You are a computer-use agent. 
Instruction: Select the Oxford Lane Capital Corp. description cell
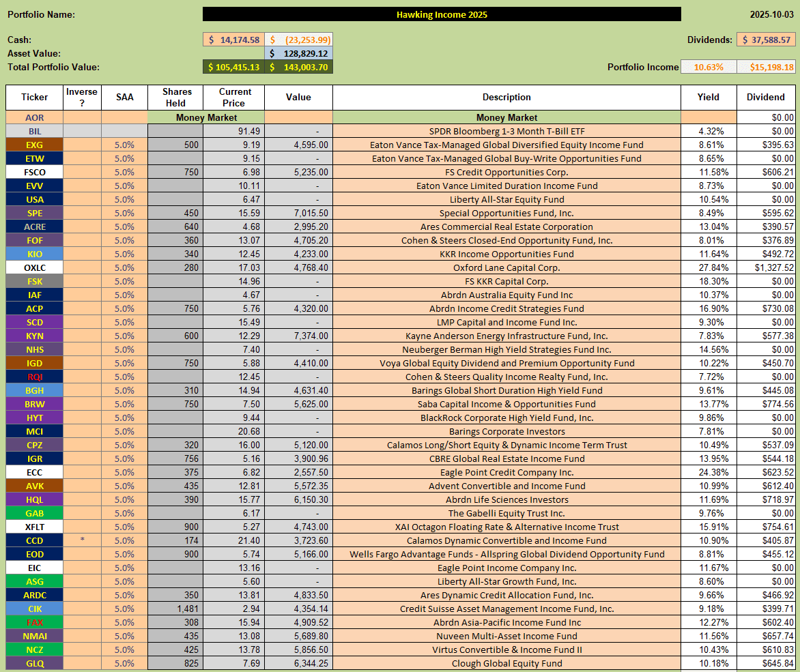506,267
